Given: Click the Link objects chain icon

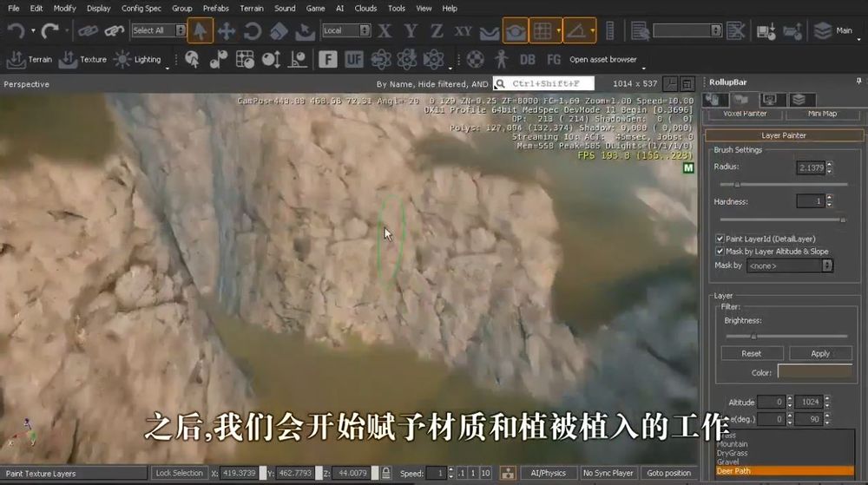Looking at the screenshot, I should pyautogui.click(x=88, y=31).
